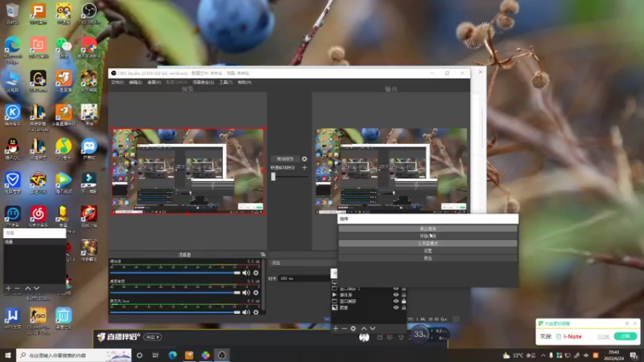644x362 pixels.
Task: Open Task View on the taskbar
Action: pos(155,356)
